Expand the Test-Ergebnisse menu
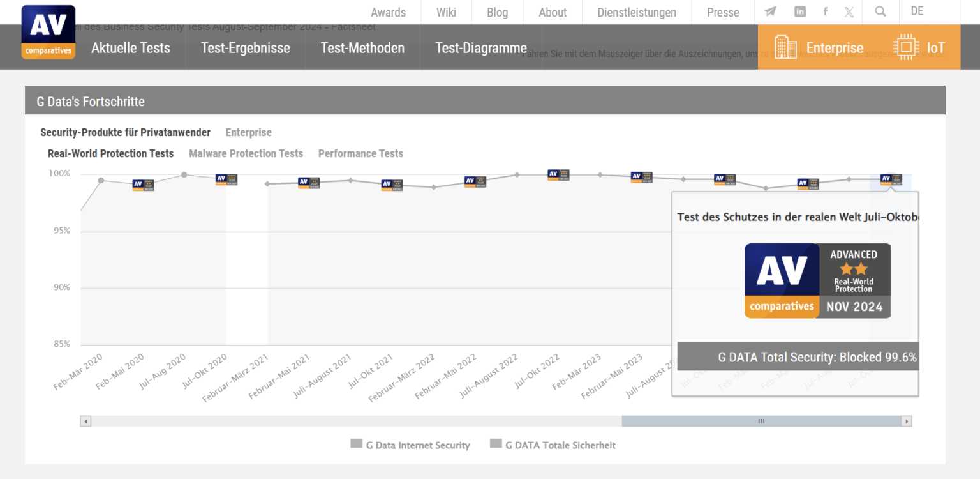This screenshot has width=980, height=479. pos(245,48)
